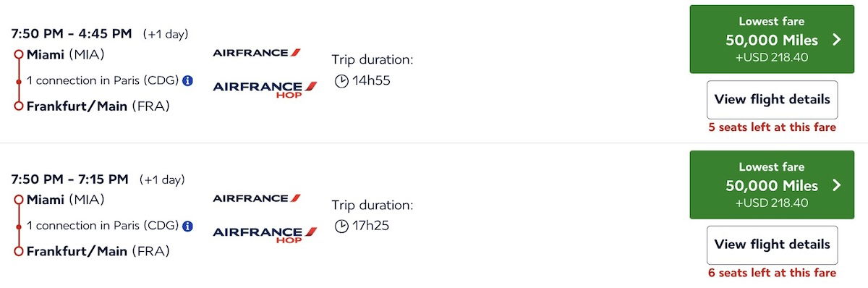This screenshot has width=868, height=288.
Task: Expand the second Lowest fare chevron arrow
Action: point(837,185)
